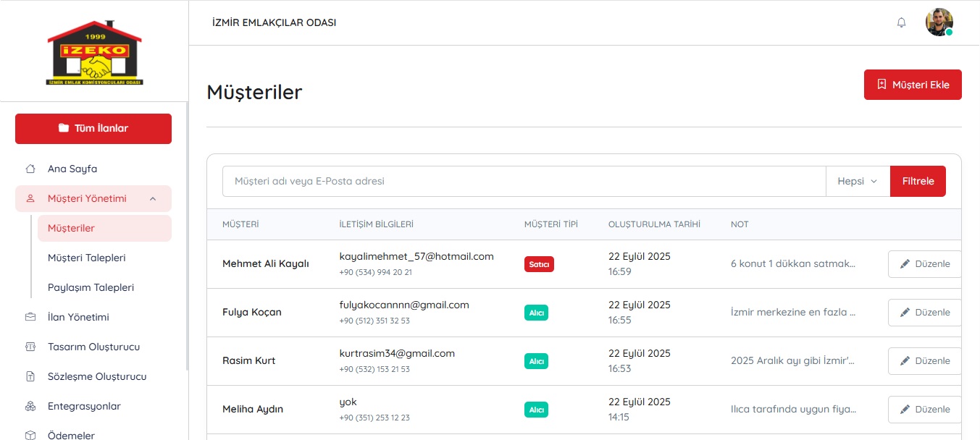Select Müşteriler in the sidebar
The width and height of the screenshot is (980, 440).
point(72,228)
